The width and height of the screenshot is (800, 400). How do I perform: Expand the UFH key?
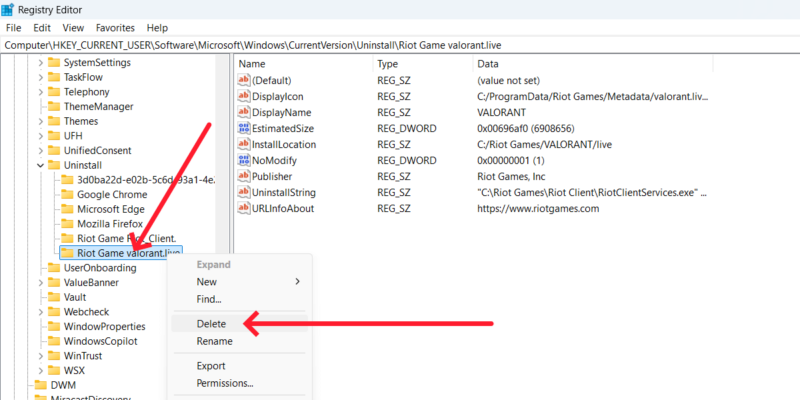(41, 136)
